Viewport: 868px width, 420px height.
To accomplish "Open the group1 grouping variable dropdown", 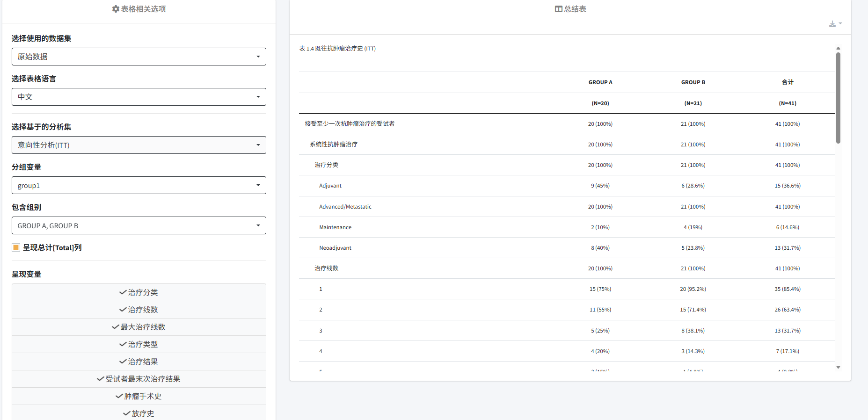I will (139, 185).
